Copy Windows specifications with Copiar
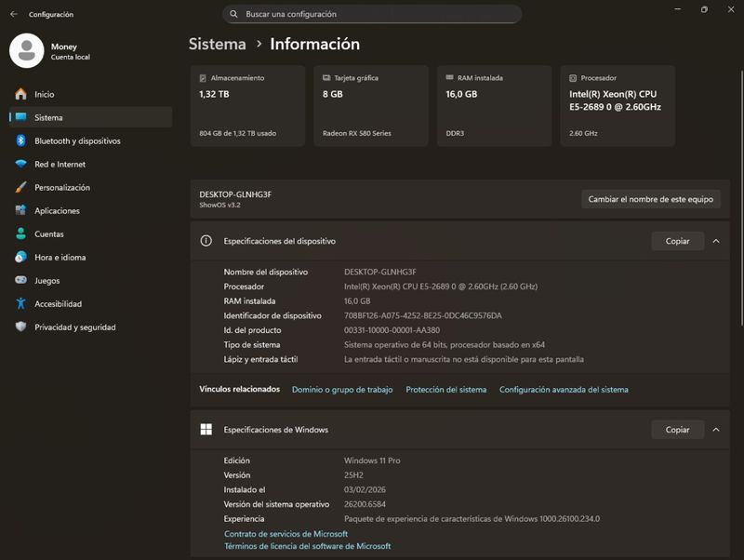This screenshot has width=744, height=560. click(677, 430)
